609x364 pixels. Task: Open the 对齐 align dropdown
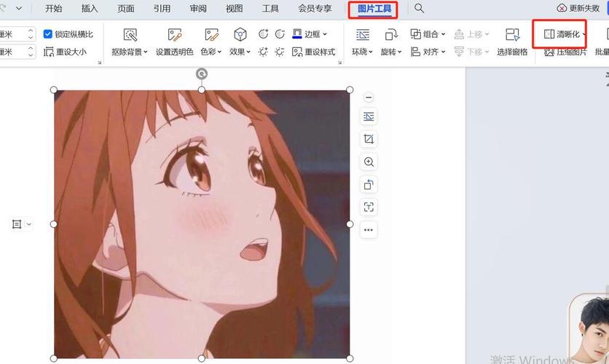(x=428, y=52)
